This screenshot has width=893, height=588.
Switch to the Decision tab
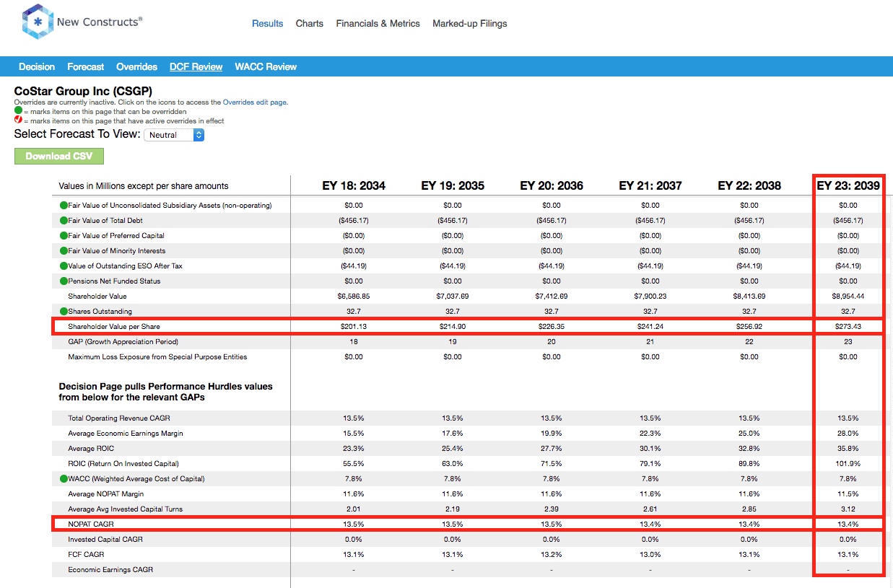[x=37, y=67]
